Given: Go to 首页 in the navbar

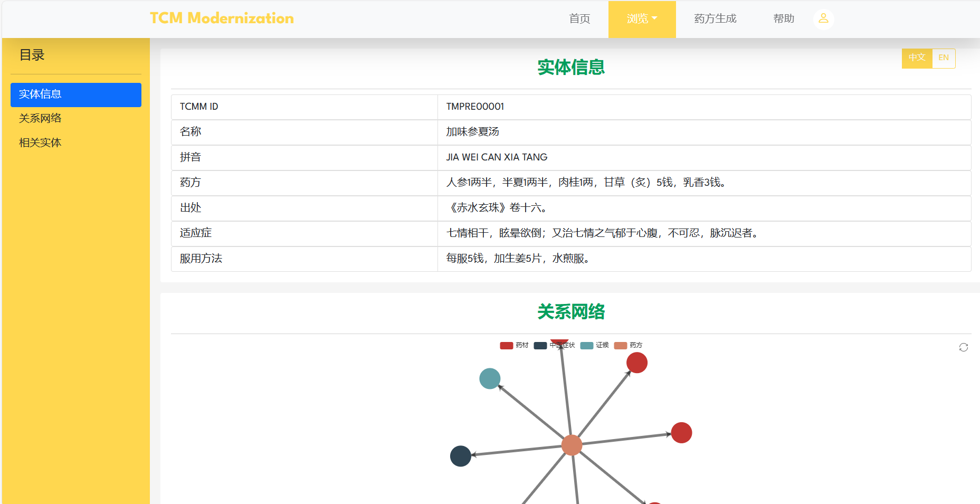Looking at the screenshot, I should [x=579, y=19].
